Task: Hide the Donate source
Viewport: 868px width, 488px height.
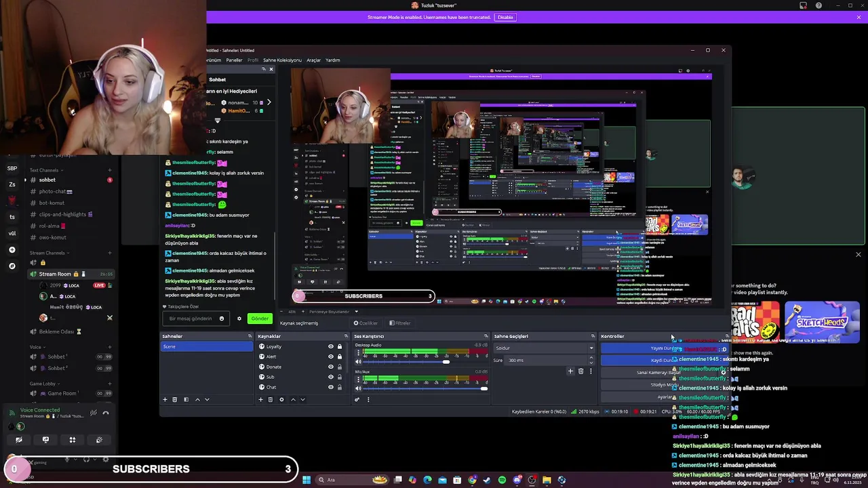Action: 331,367
